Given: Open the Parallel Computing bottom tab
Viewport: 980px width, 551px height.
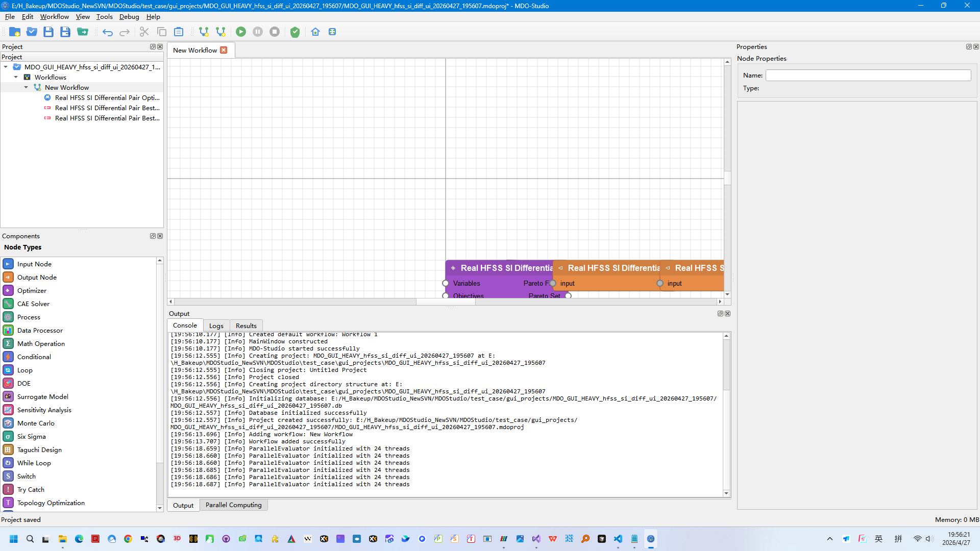Looking at the screenshot, I should coord(233,505).
